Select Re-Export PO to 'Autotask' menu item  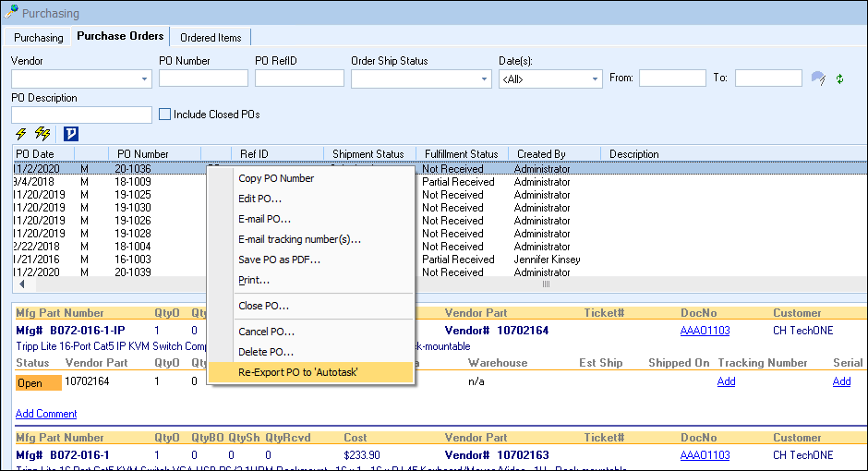click(297, 372)
